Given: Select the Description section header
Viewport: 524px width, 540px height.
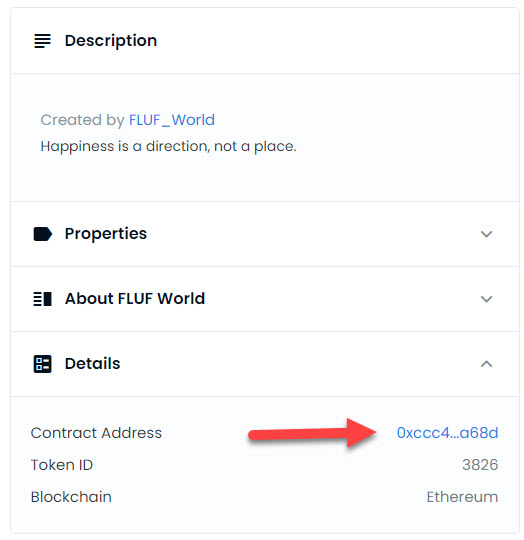Looking at the screenshot, I should (x=265, y=41).
